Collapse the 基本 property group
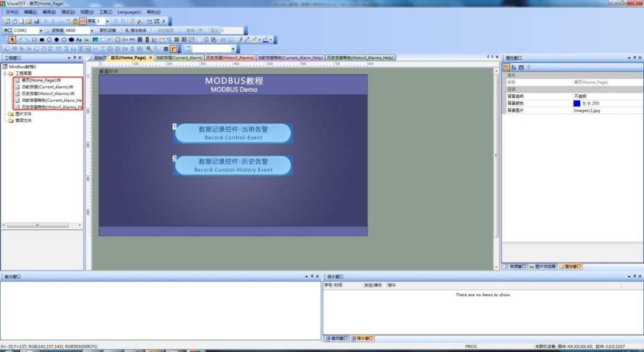This screenshot has height=352, width=644. pyautogui.click(x=505, y=75)
